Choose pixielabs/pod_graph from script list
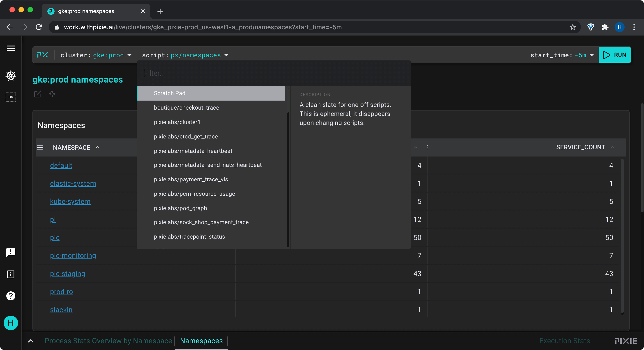 [x=180, y=208]
